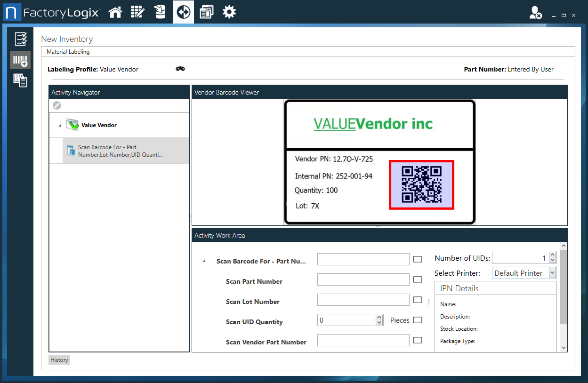Screen dimensions: 588x383
Task: Switch to the Material Labeling tab
Action: [68, 51]
